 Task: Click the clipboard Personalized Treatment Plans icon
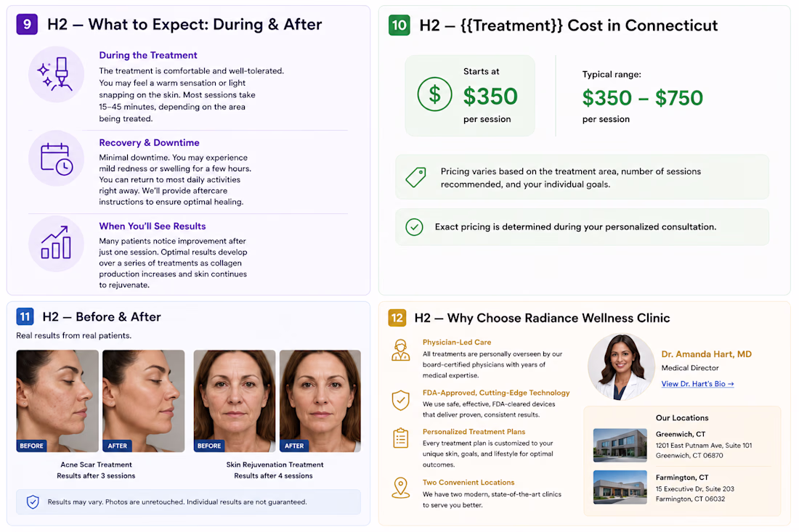coord(400,438)
